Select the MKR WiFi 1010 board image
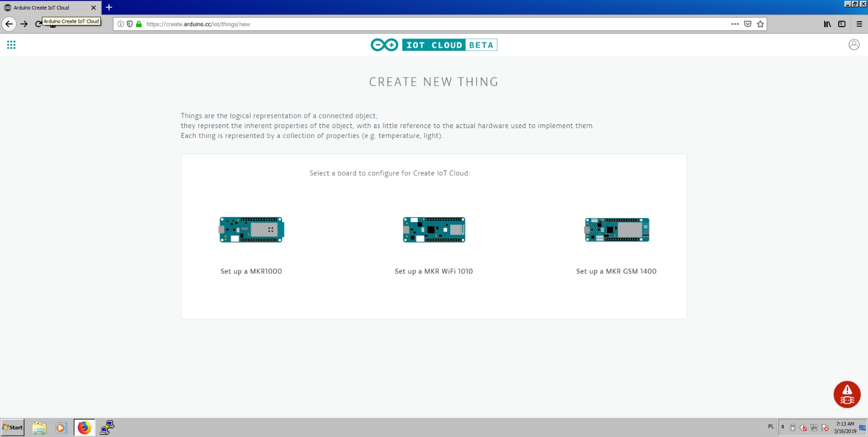 (434, 230)
